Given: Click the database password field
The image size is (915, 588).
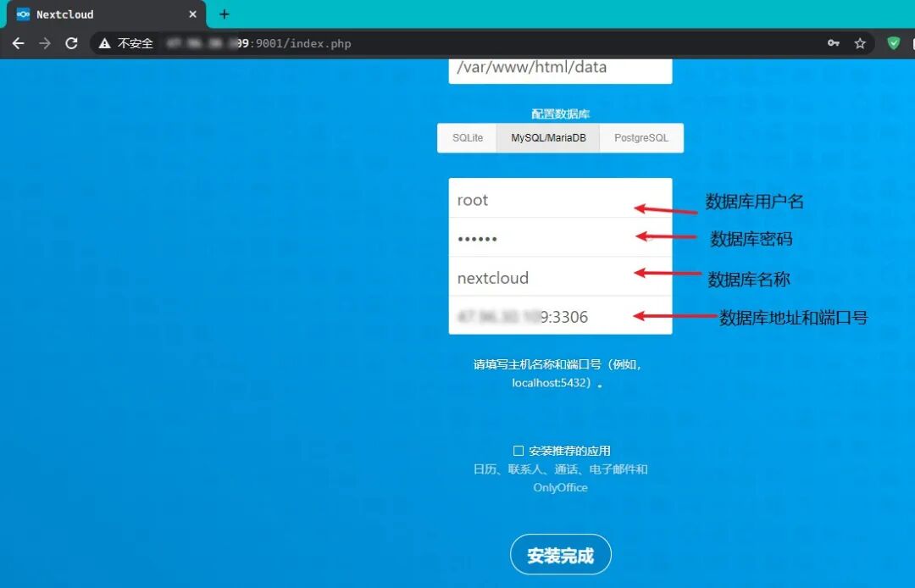Looking at the screenshot, I should [x=560, y=237].
